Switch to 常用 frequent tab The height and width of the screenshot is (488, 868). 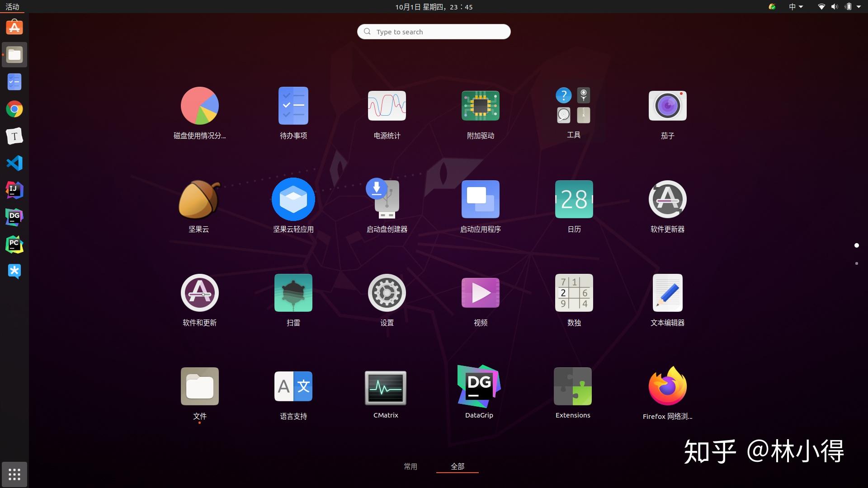pos(410,466)
